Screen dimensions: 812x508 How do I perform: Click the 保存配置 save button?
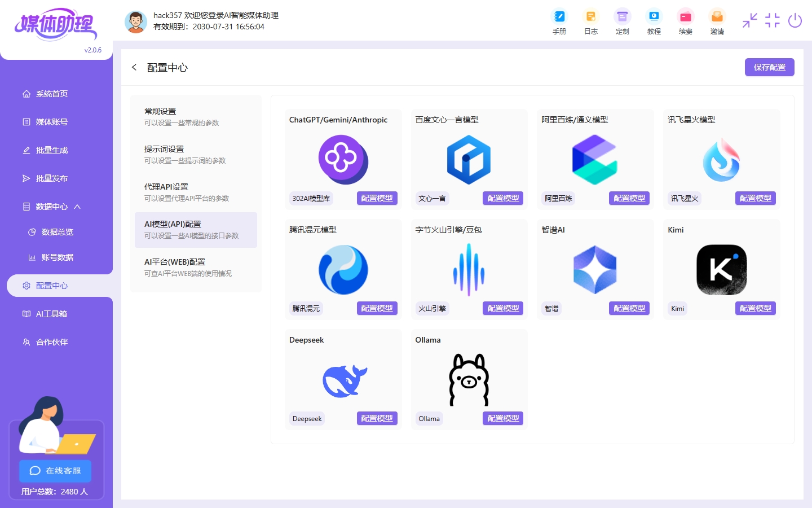[769, 67]
